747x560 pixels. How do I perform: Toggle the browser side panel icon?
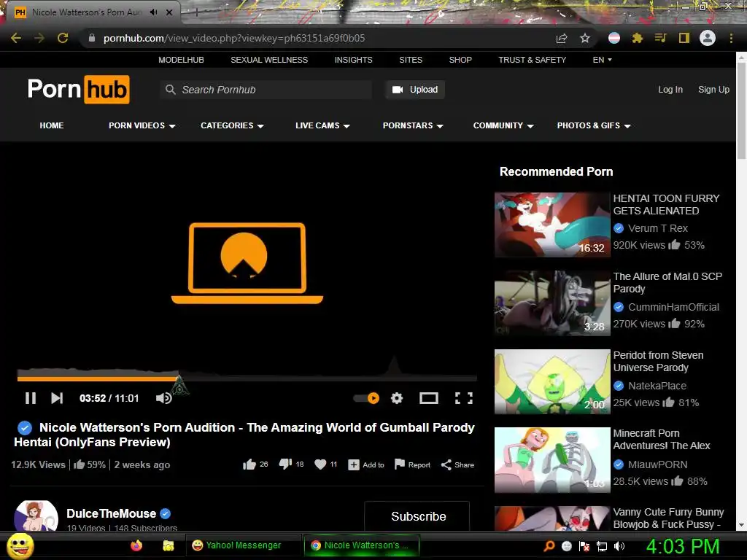pos(684,38)
